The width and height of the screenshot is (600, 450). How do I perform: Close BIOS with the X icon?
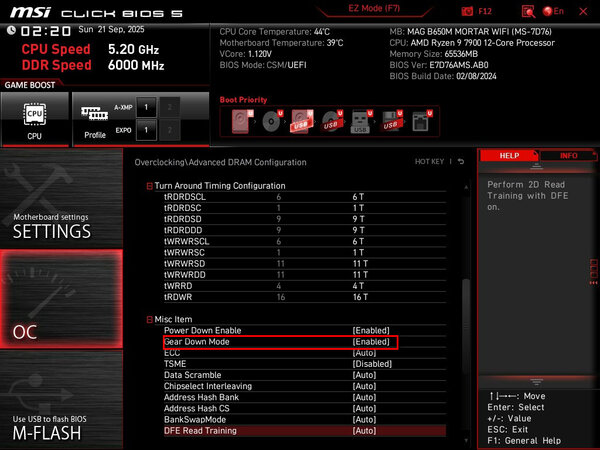[583, 11]
